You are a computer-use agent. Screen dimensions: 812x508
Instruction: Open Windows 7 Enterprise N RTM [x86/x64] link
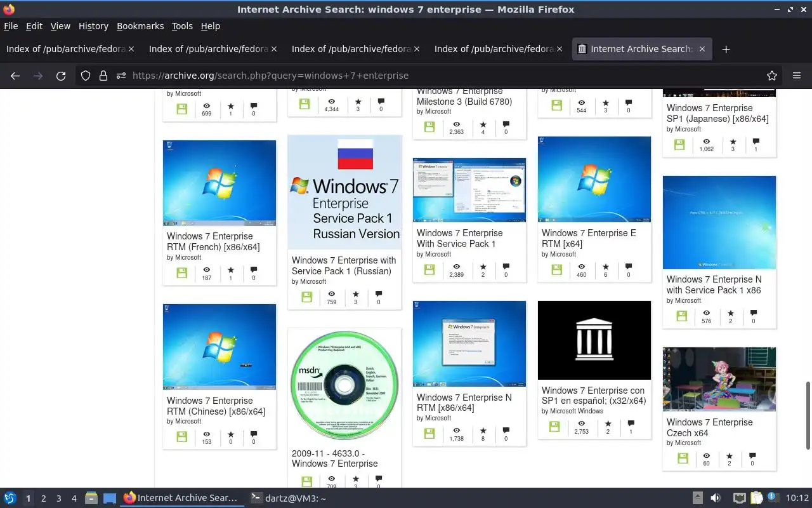coord(464,403)
